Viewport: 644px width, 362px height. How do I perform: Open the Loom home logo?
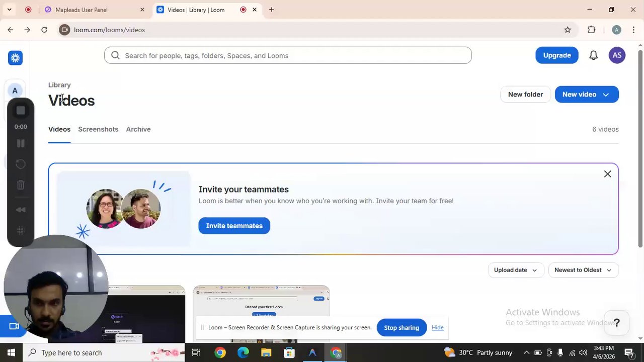click(x=15, y=58)
